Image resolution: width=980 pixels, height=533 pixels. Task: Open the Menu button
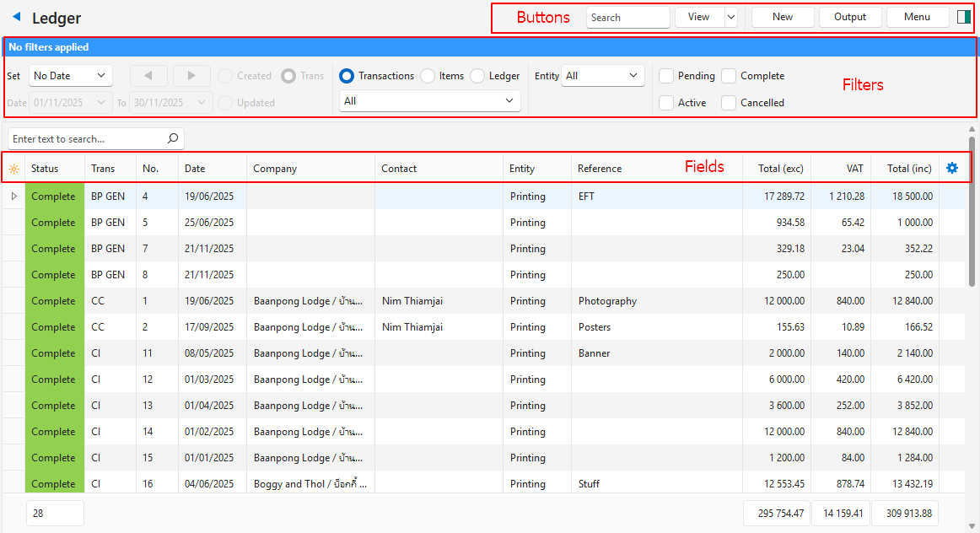(x=917, y=16)
